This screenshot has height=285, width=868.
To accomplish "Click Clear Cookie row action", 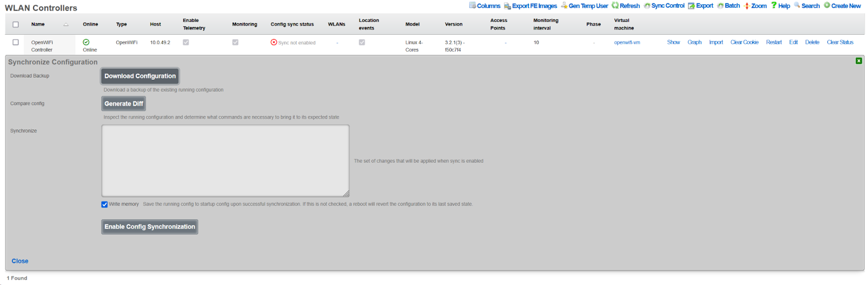I will coord(744,42).
